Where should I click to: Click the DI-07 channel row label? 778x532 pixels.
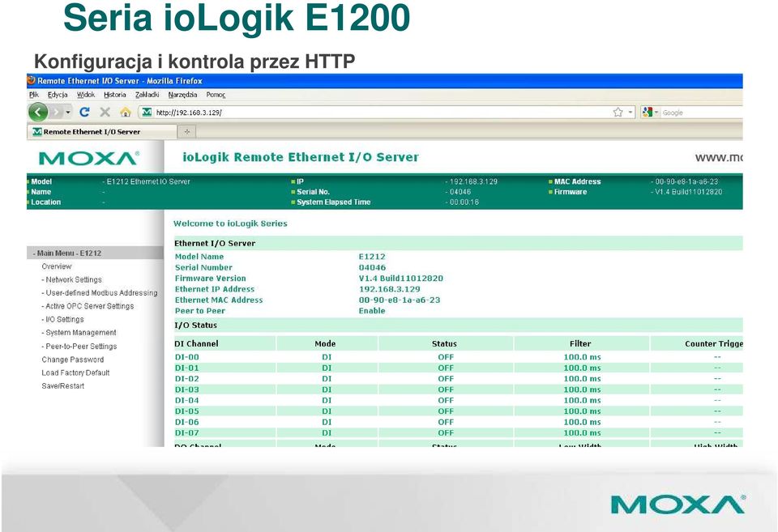pos(186,433)
